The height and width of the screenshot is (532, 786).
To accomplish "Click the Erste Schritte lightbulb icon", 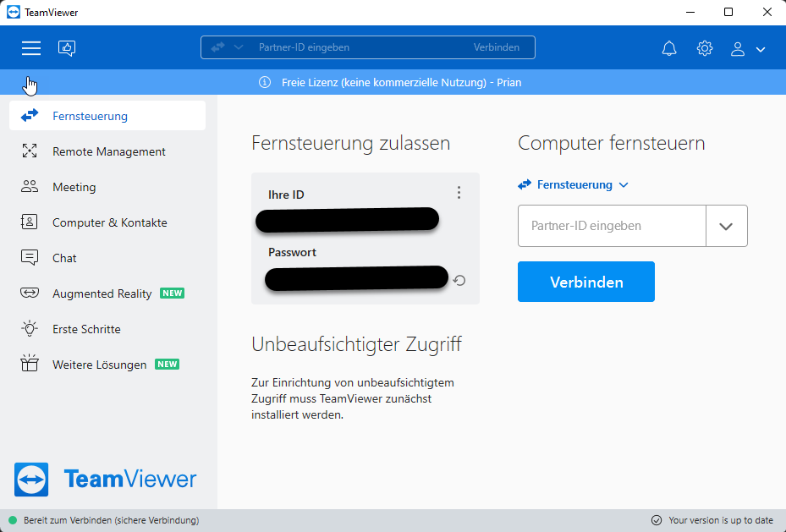I will click(30, 328).
